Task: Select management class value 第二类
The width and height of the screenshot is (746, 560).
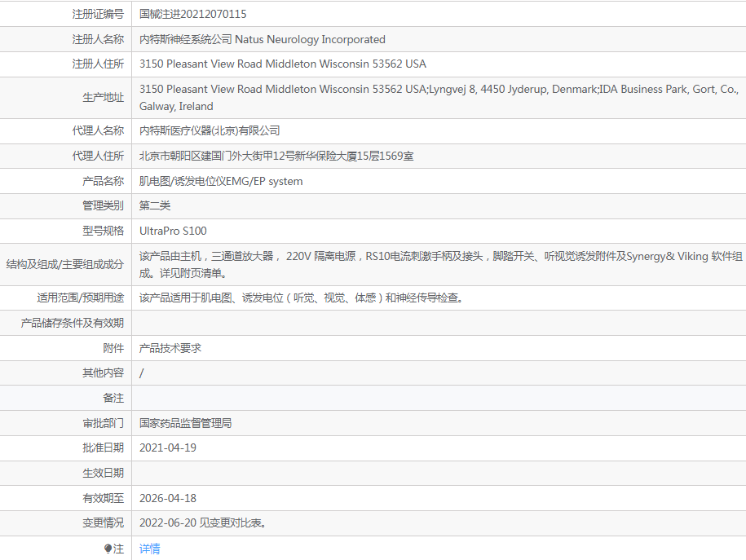Action: 155,205
